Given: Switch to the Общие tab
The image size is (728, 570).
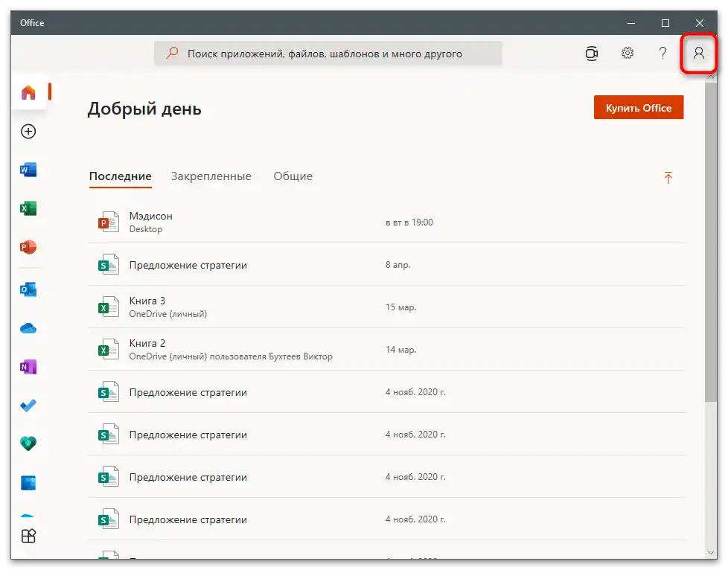Looking at the screenshot, I should (x=293, y=176).
